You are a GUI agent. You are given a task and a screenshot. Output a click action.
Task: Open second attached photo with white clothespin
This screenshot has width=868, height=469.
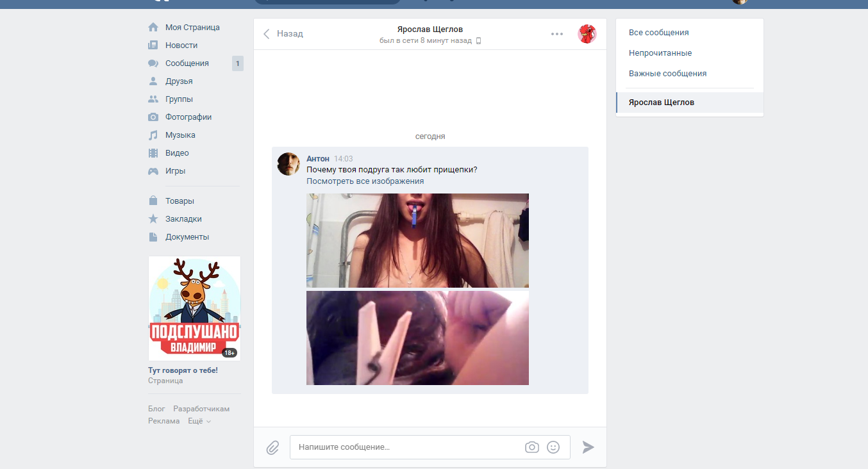pos(417,338)
